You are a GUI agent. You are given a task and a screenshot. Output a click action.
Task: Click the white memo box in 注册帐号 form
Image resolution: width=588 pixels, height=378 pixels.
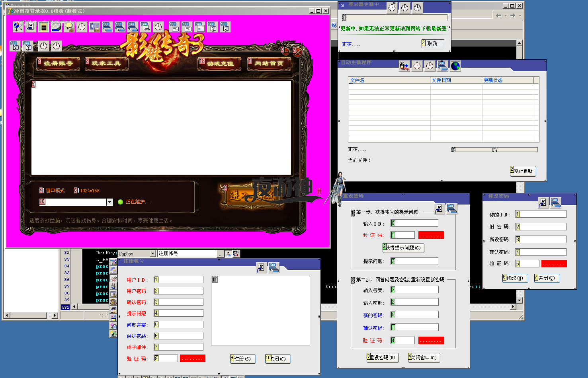[260, 310]
